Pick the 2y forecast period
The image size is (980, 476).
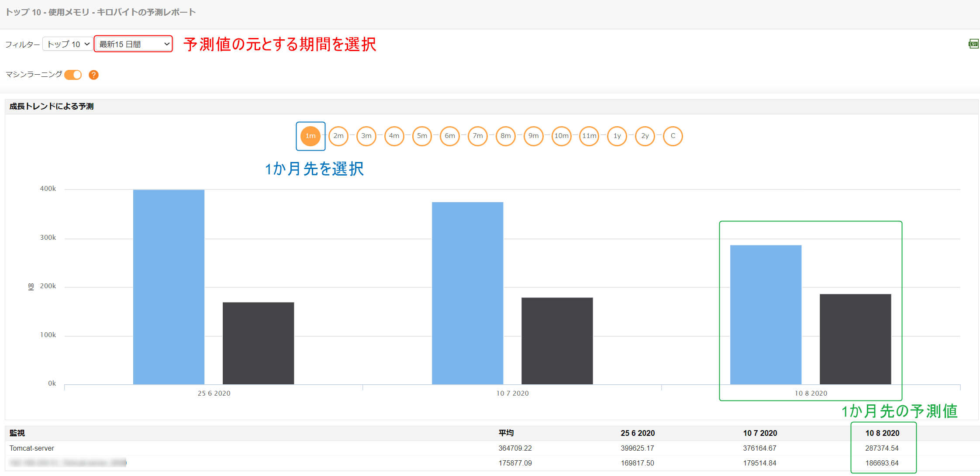pyautogui.click(x=645, y=136)
